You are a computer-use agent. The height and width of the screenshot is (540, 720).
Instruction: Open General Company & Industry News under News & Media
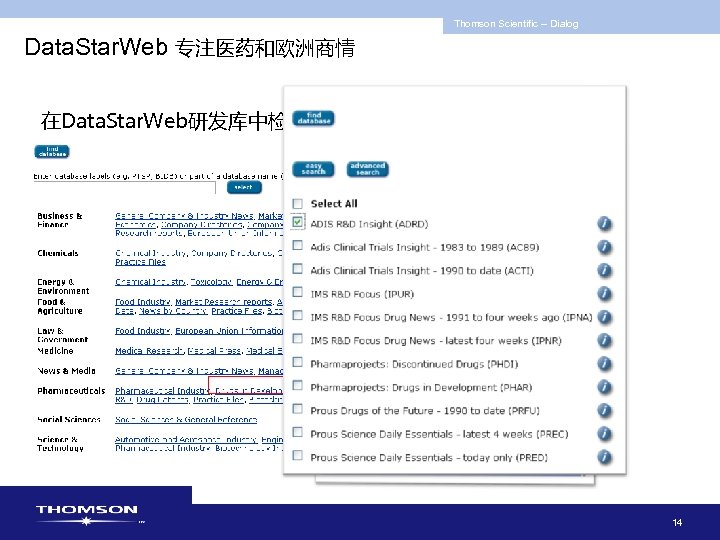185,371
